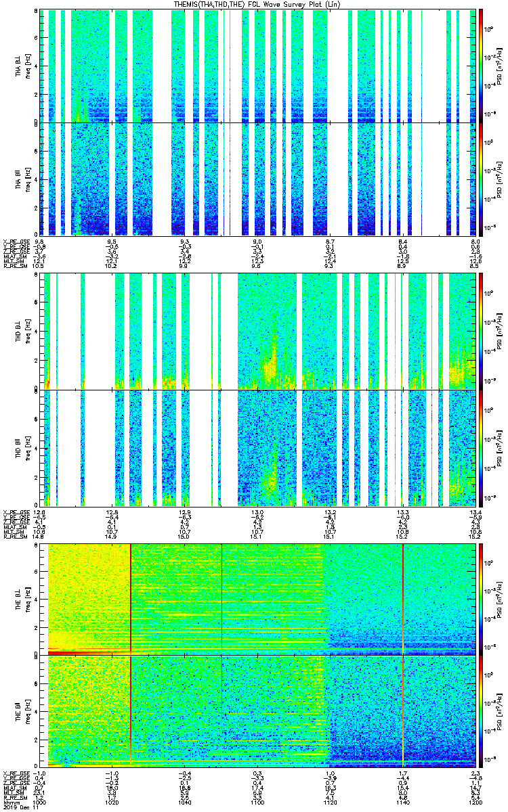Click the '1100' time tick label
508x812 pixels.
[257, 802]
